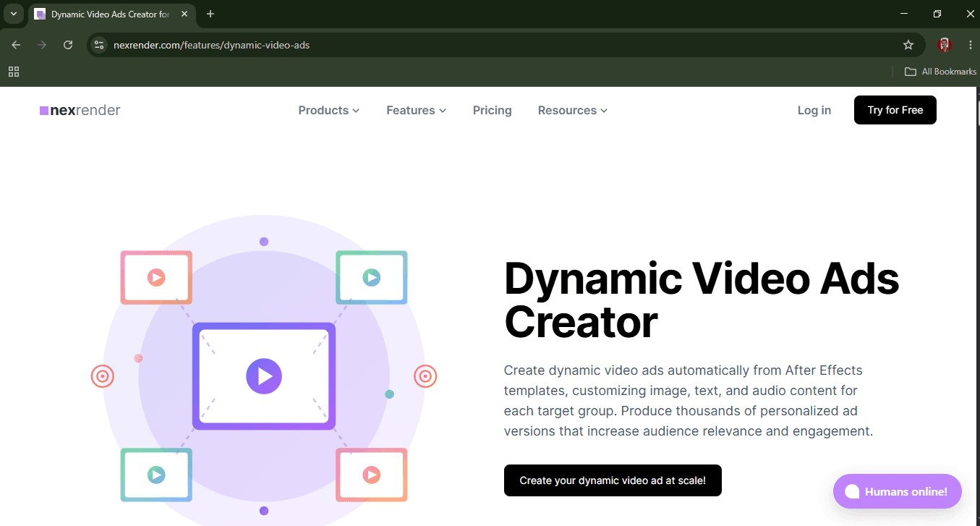Click the Try for Free button
The width and height of the screenshot is (980, 526).
(895, 110)
